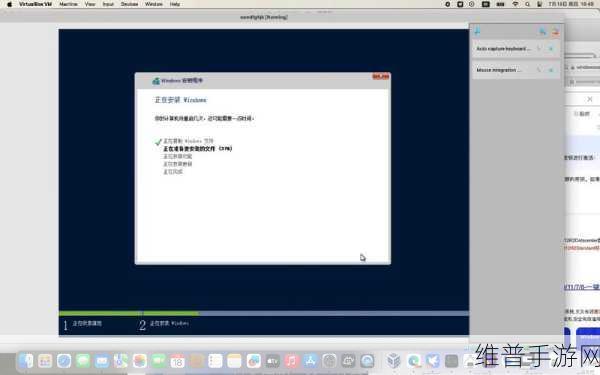Open Photos from the Dock

point(140,360)
